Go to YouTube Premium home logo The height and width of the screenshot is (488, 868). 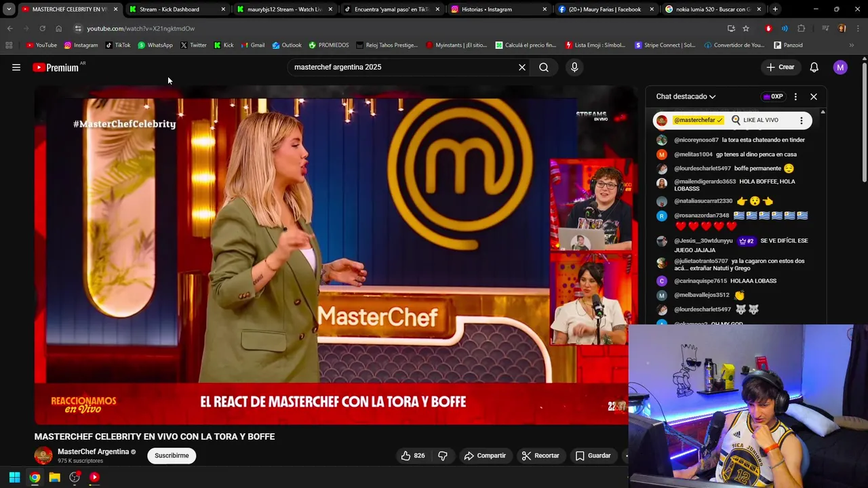click(x=56, y=67)
